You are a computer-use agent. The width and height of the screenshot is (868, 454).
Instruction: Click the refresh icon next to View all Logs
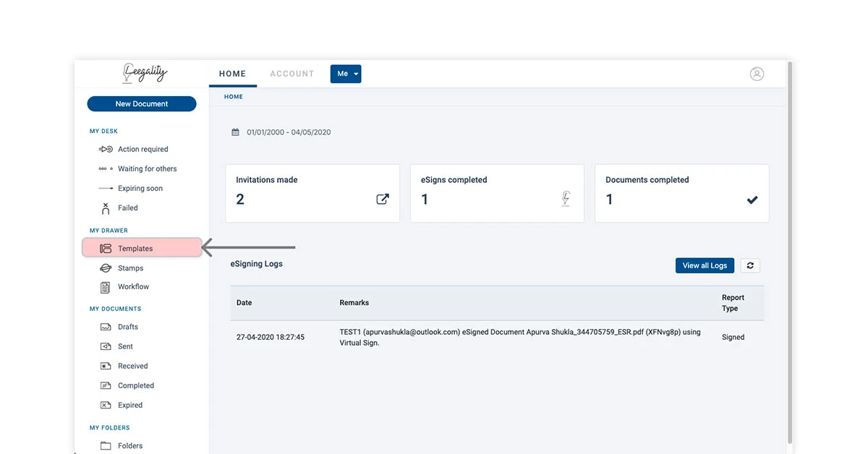pos(750,265)
